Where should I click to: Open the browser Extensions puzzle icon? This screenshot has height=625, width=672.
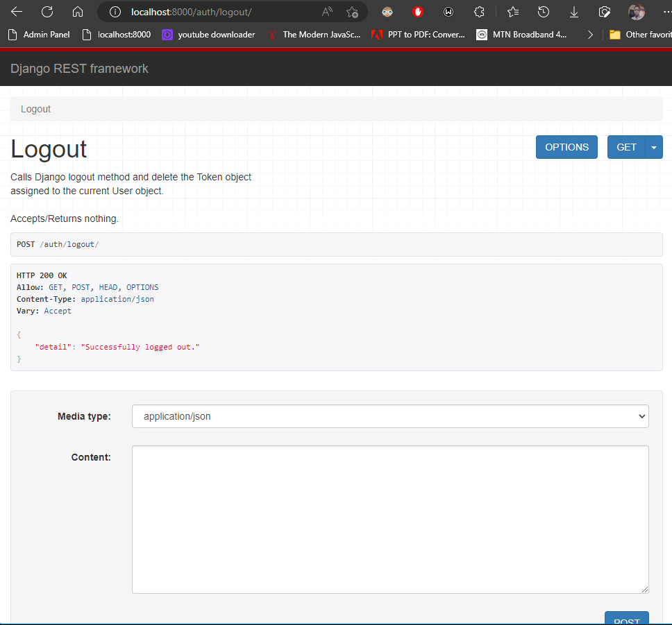coord(479,12)
